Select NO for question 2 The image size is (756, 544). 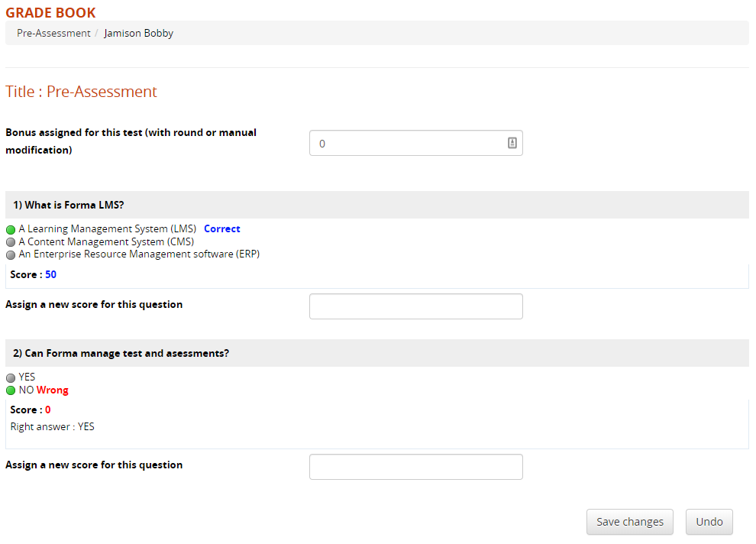click(x=10, y=390)
